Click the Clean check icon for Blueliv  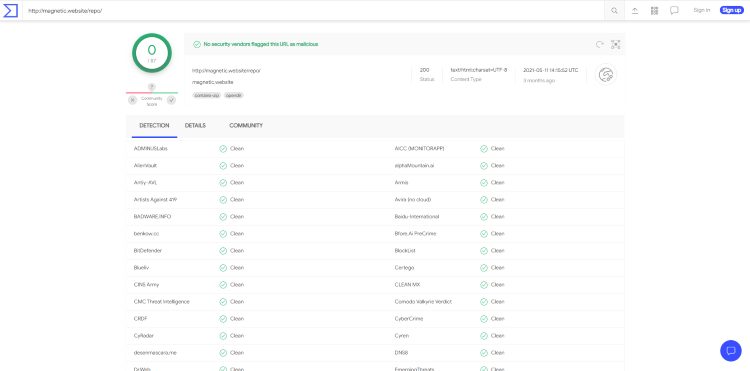(x=223, y=268)
